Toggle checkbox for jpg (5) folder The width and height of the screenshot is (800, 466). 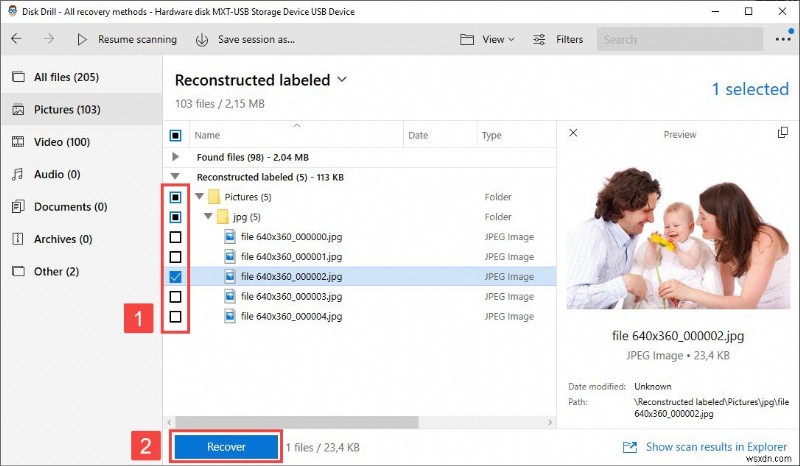tap(175, 217)
